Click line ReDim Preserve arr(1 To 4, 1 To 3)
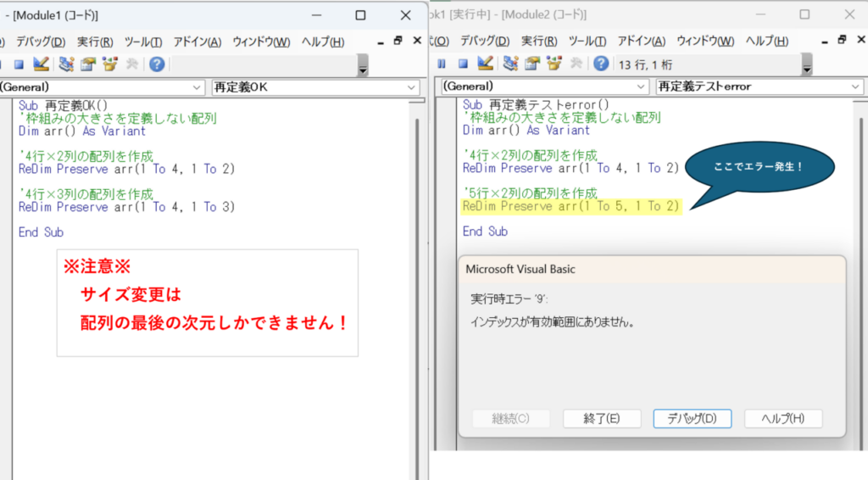This screenshot has width=868, height=480. point(127,207)
